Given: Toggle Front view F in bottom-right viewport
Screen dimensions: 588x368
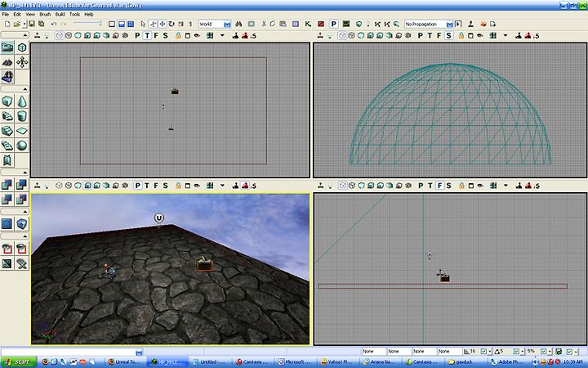Looking at the screenshot, I should (x=439, y=186).
